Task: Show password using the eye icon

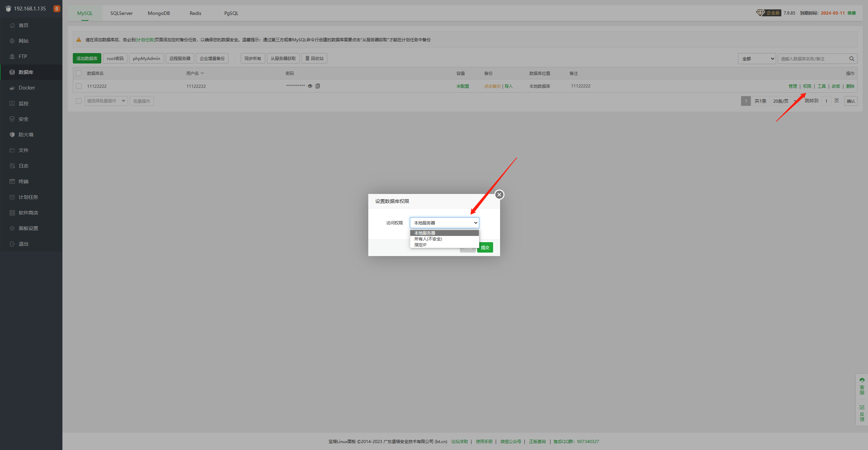Action: click(x=310, y=86)
